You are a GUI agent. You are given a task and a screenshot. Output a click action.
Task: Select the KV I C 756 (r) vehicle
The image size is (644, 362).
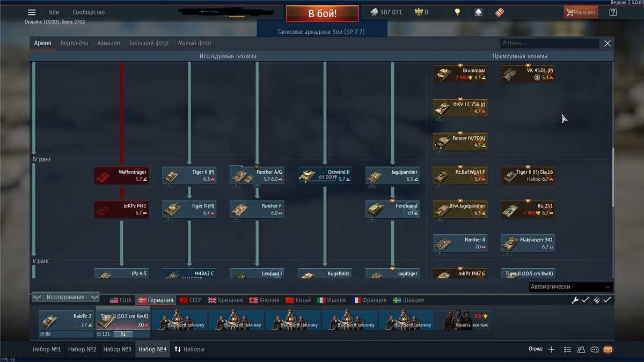[x=460, y=108]
